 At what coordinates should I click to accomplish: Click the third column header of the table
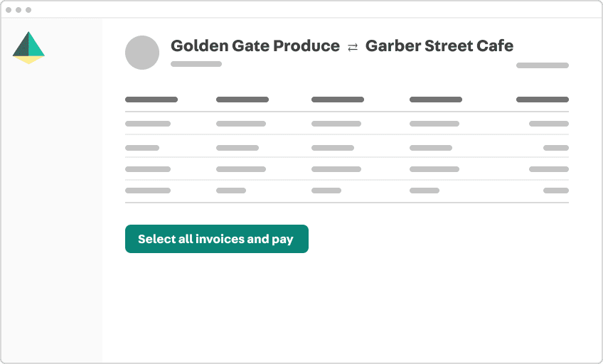pyautogui.click(x=338, y=100)
